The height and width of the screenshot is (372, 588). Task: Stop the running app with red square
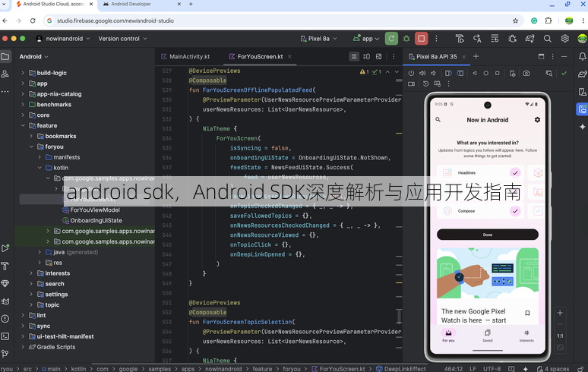tap(421, 39)
